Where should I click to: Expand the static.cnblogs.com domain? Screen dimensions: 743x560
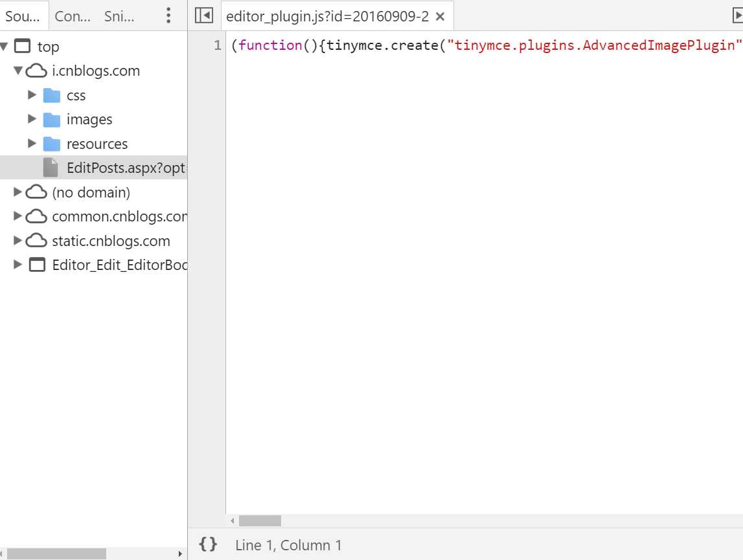(x=17, y=240)
